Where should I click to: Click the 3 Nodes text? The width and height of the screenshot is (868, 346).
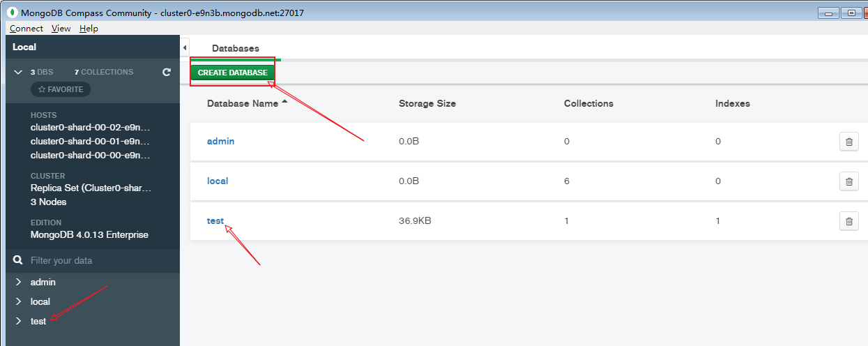click(49, 202)
